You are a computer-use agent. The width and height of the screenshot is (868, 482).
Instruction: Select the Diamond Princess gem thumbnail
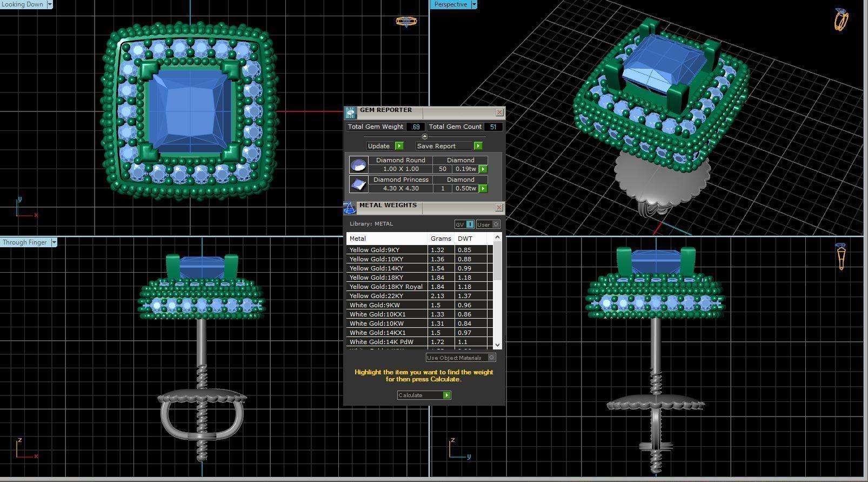point(358,184)
